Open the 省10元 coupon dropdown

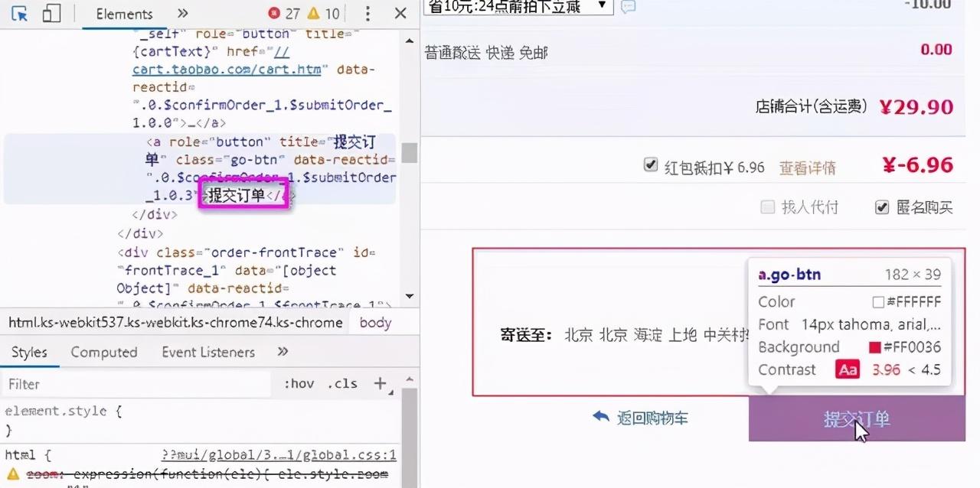601,7
